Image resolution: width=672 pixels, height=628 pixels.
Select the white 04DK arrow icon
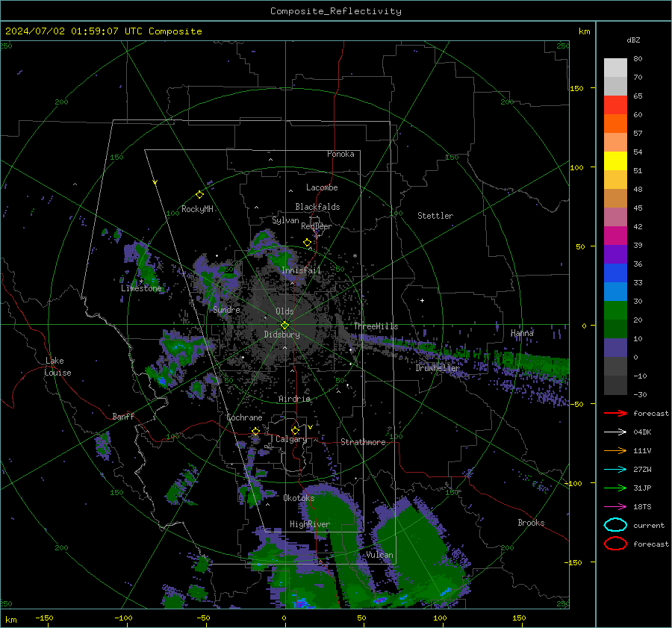click(x=615, y=432)
